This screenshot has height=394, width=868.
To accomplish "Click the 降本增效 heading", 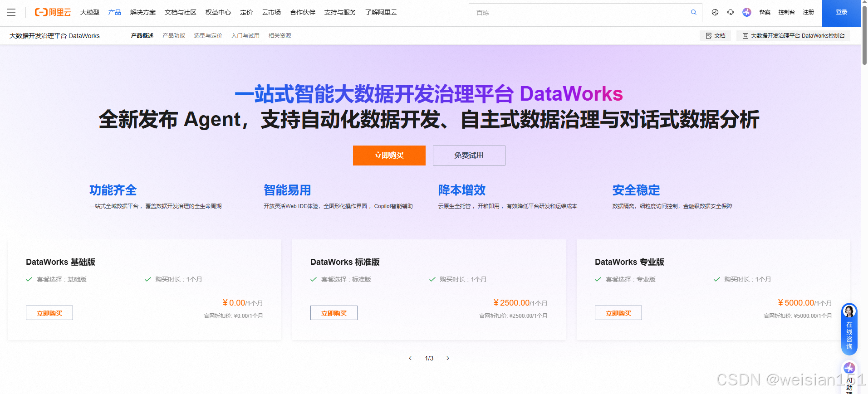I will pyautogui.click(x=462, y=190).
